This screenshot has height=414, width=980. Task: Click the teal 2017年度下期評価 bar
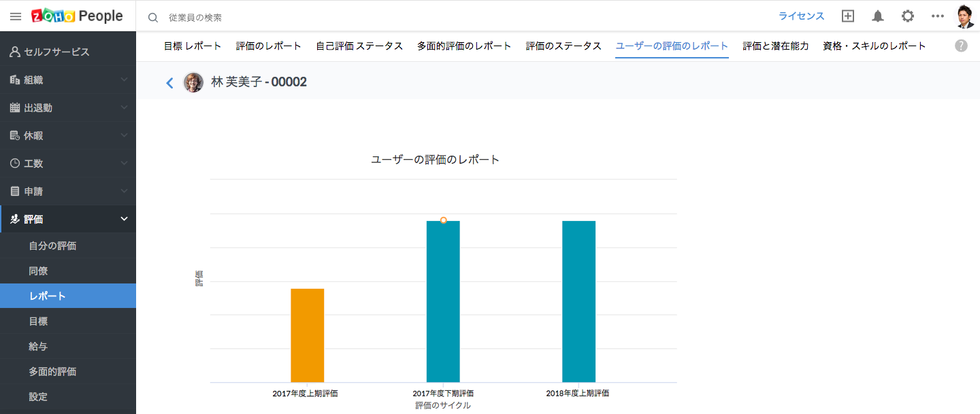(443, 301)
